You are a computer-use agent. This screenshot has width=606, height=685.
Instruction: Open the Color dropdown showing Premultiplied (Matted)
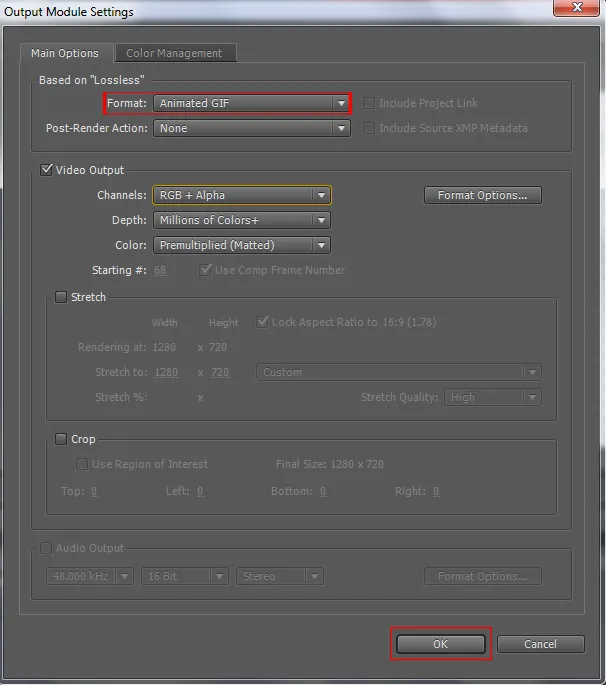click(x=242, y=245)
